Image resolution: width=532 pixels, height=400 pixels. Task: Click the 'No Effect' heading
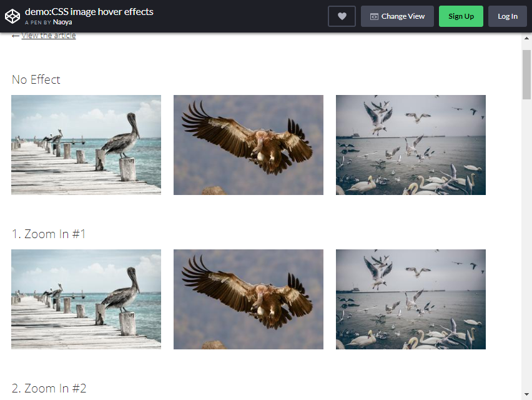[x=36, y=79]
